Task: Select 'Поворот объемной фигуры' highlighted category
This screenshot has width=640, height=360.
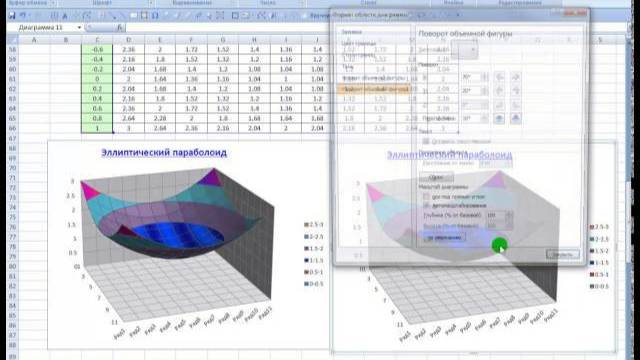Action: click(x=374, y=89)
